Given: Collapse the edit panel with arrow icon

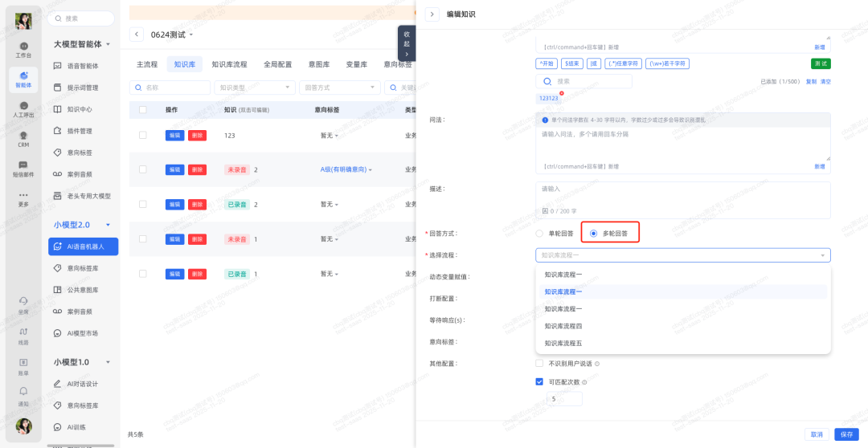Looking at the screenshot, I should pyautogui.click(x=432, y=14).
